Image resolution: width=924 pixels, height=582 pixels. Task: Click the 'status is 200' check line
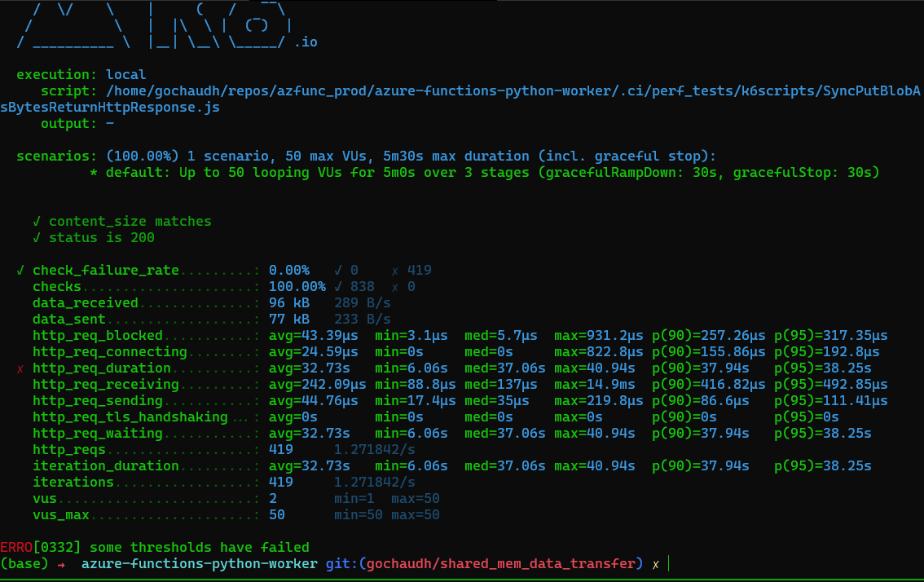(94, 238)
